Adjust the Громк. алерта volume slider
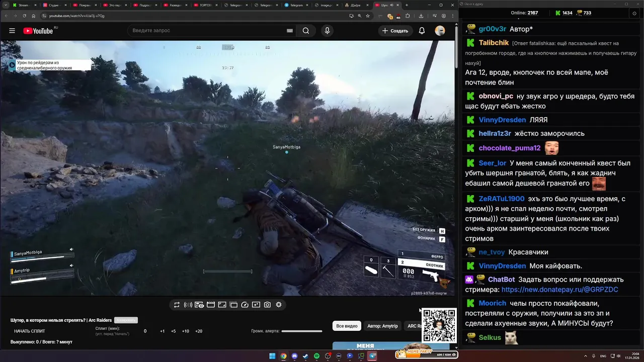This screenshot has width=644, height=362. [x=302, y=331]
